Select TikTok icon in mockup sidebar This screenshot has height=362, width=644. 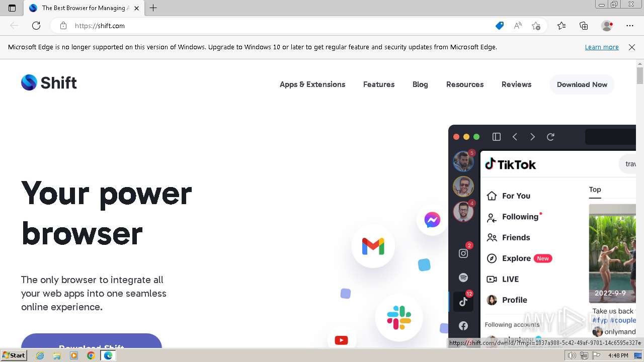click(x=463, y=302)
